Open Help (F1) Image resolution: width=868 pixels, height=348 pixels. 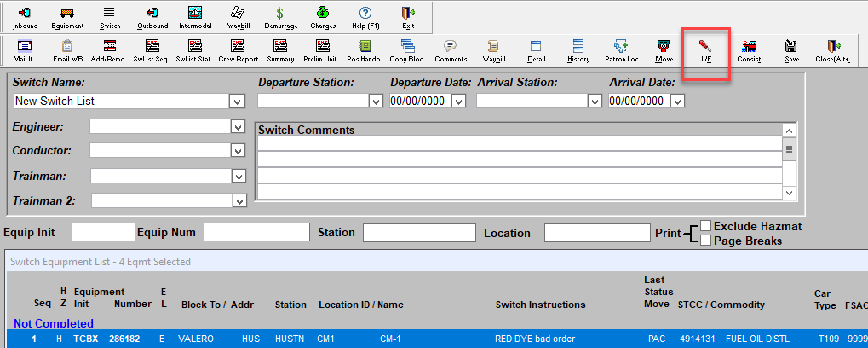click(x=365, y=18)
